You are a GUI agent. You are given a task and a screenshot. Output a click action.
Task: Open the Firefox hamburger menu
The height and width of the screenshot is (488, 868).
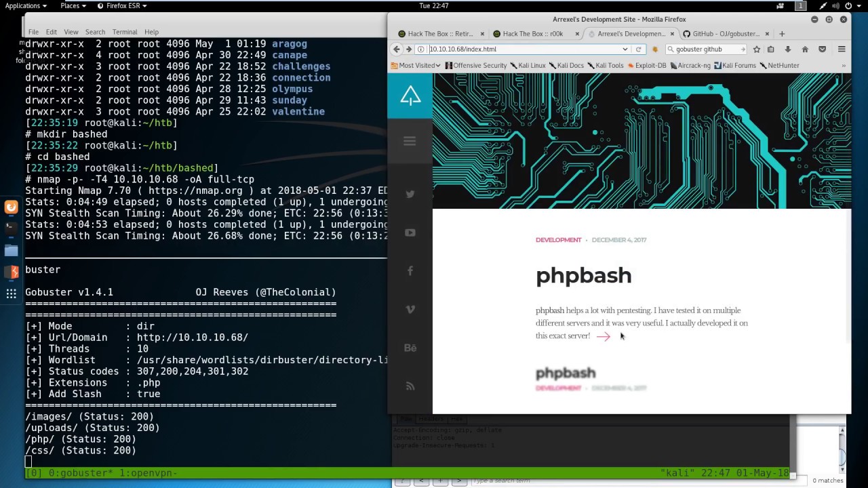click(842, 49)
